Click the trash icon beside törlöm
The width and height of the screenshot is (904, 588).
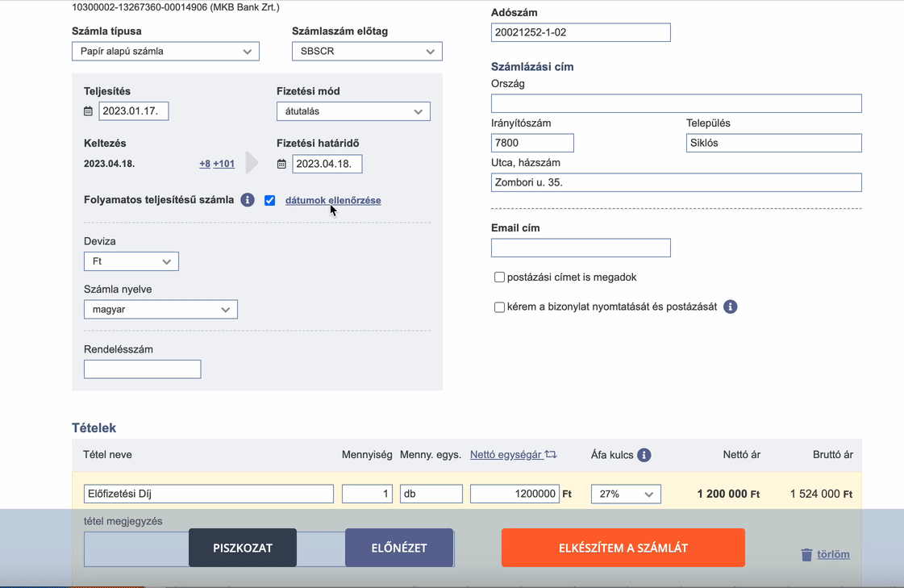[806, 555]
